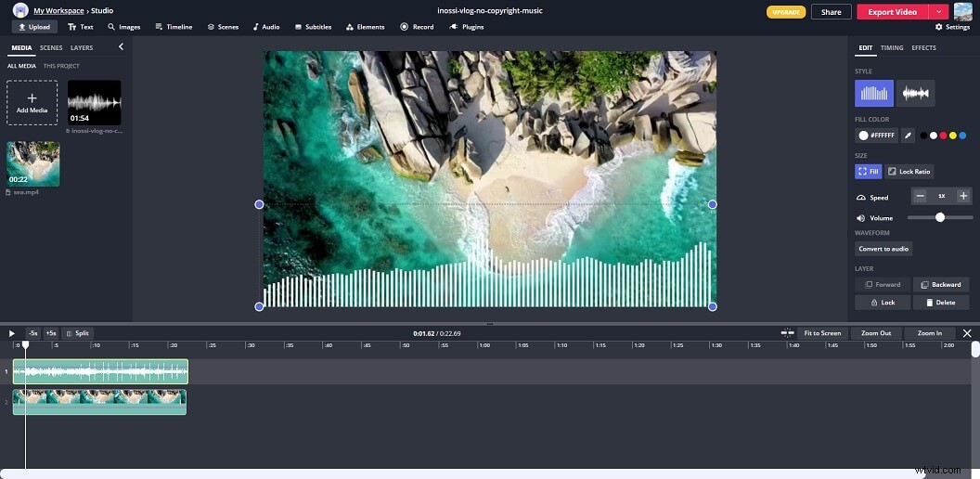980x479 pixels.
Task: Click the snap-to-playhead icon beside Fit to Screen
Action: [788, 333]
